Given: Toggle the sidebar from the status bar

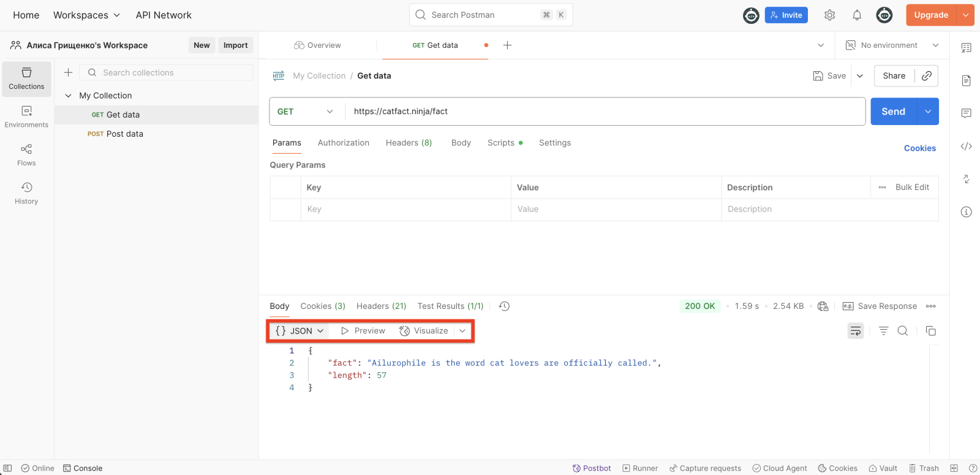Looking at the screenshot, I should [7, 468].
